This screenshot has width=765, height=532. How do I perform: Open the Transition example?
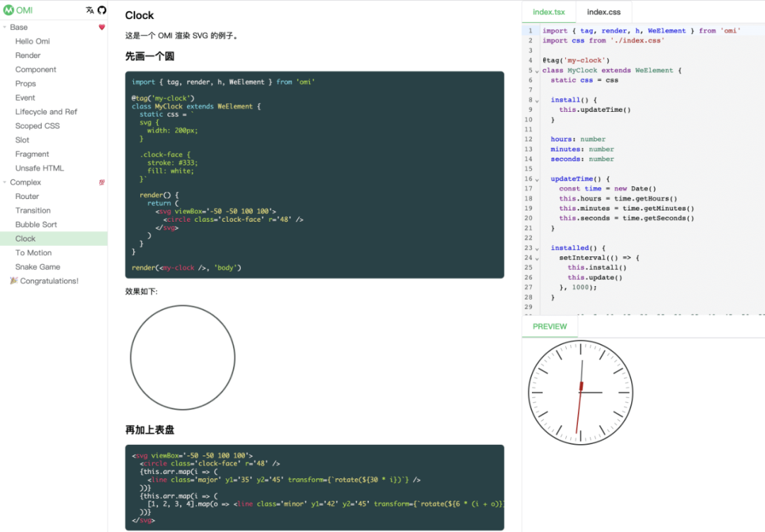[33, 211]
